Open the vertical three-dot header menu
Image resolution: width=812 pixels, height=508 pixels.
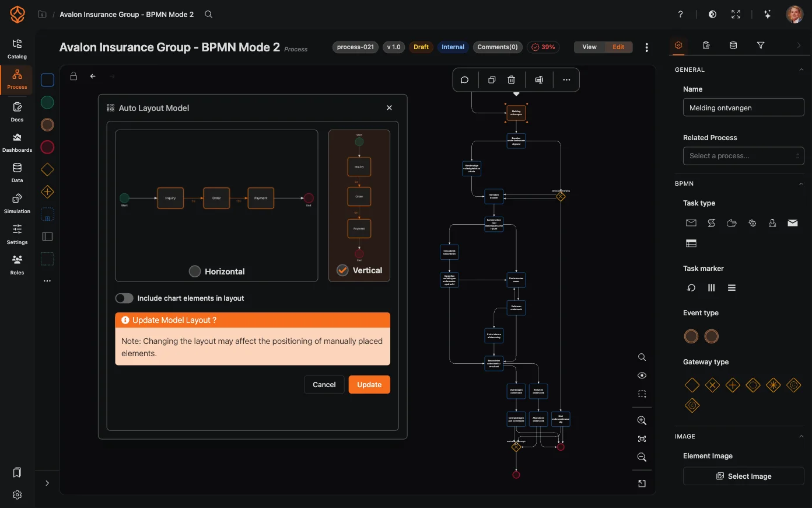[x=646, y=47]
